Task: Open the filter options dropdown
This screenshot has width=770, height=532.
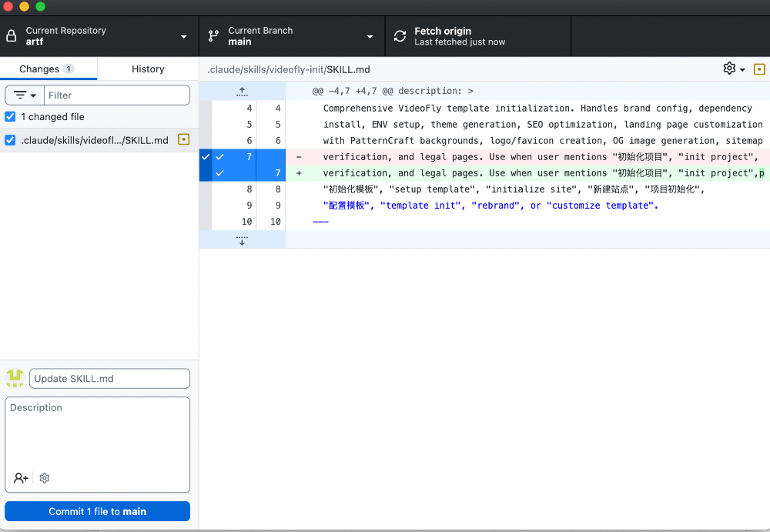Action: (x=25, y=95)
